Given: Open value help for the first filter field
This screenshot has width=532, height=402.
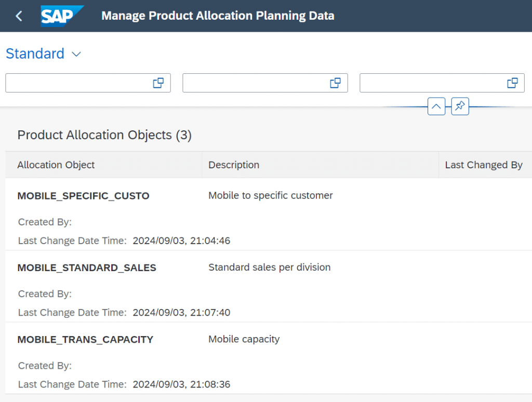Looking at the screenshot, I should click(158, 83).
